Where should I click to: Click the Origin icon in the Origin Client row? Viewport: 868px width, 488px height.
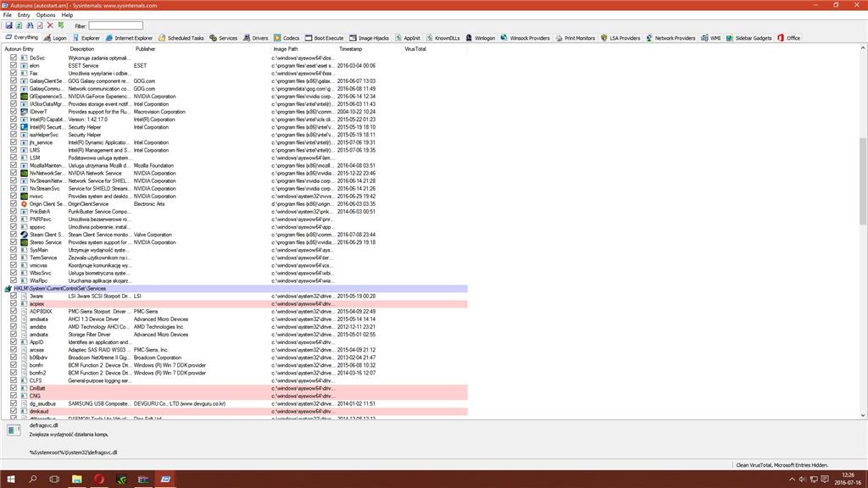[x=24, y=203]
